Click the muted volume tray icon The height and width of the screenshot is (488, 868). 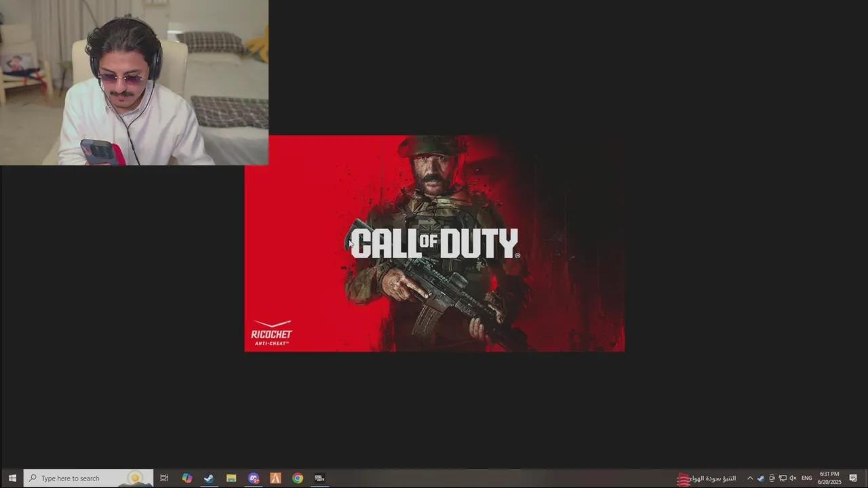(793, 479)
